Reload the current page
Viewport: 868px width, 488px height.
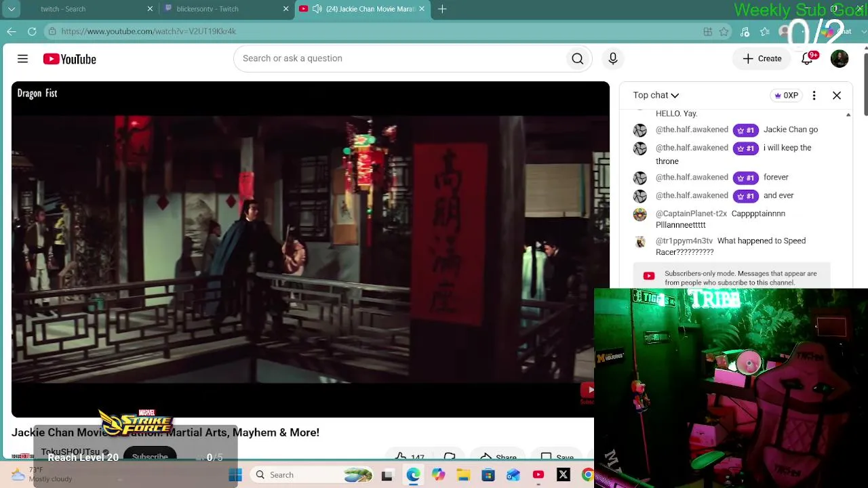32,31
